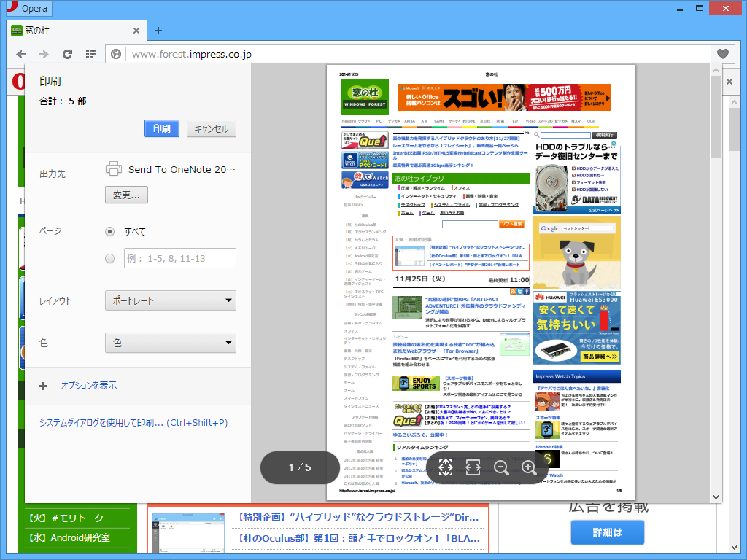Click 合計: 5 部 total text

click(63, 101)
